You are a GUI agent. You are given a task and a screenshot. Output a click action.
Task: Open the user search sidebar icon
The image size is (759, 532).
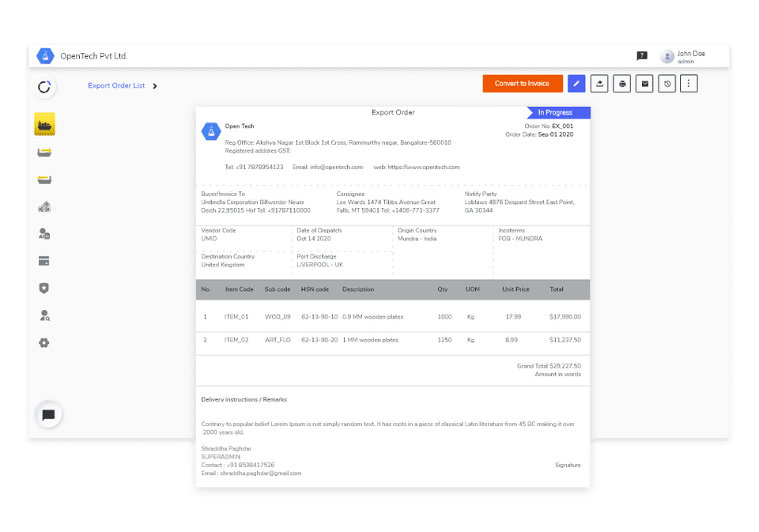click(x=44, y=315)
